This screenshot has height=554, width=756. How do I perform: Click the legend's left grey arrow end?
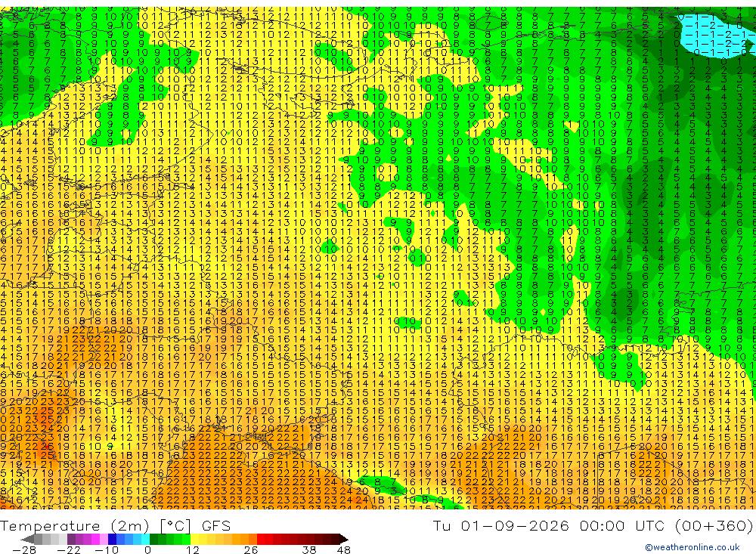coord(27,539)
